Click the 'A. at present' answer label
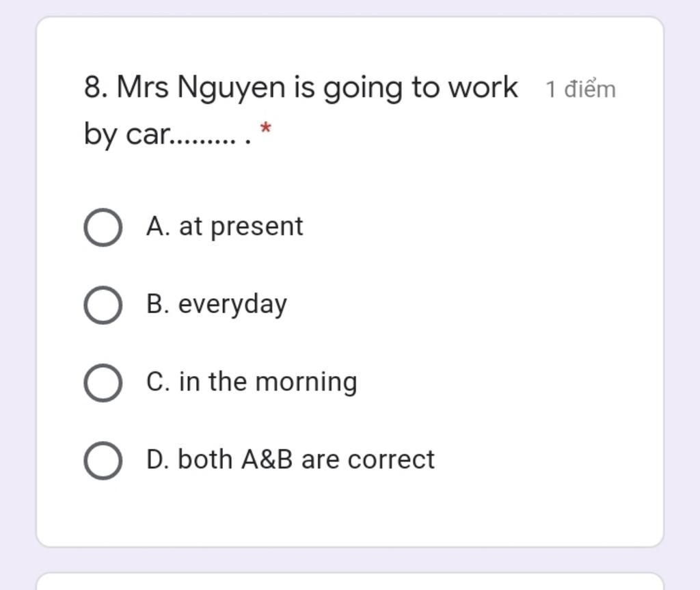This screenshot has width=700, height=590. 224,226
